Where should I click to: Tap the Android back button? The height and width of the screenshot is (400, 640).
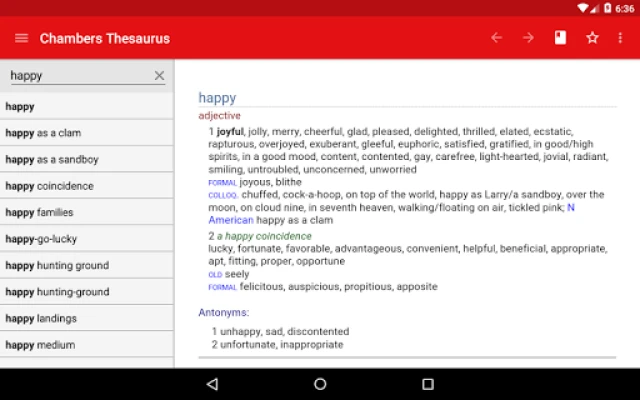tap(212, 384)
